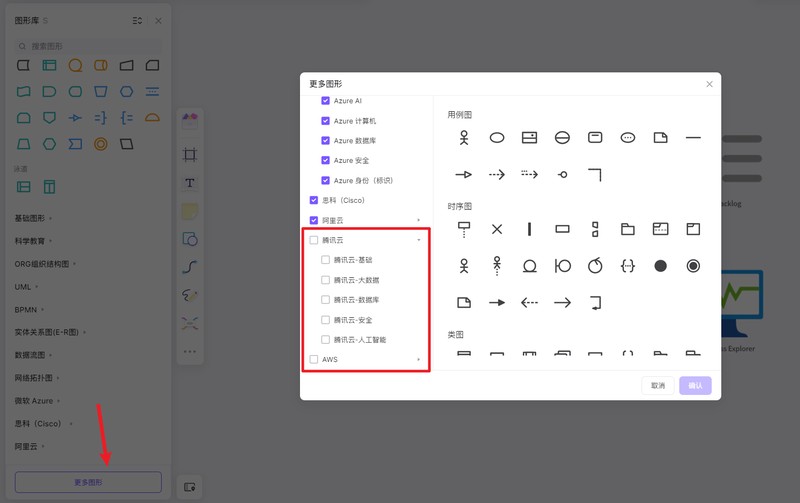Uncheck the Azure 安全 checkbox
This screenshot has height=503, width=800.
click(x=326, y=160)
